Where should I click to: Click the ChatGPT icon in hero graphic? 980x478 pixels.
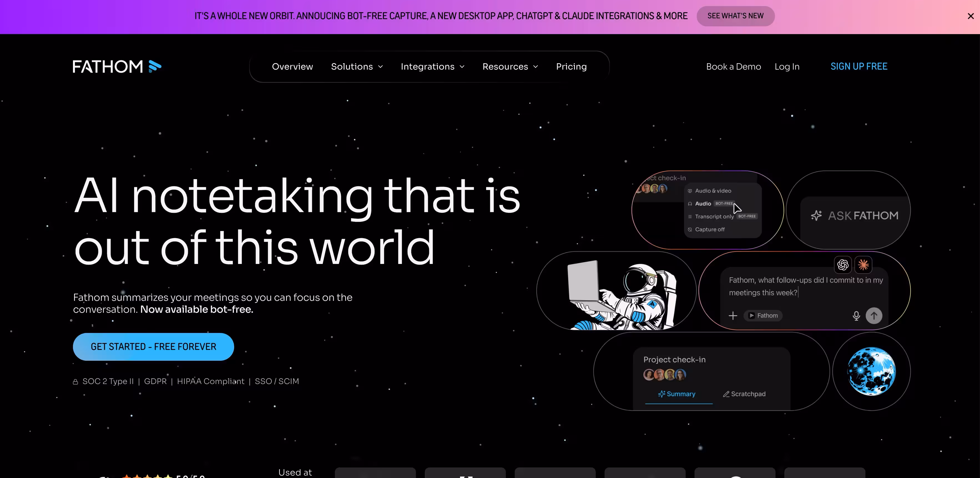[843, 265]
